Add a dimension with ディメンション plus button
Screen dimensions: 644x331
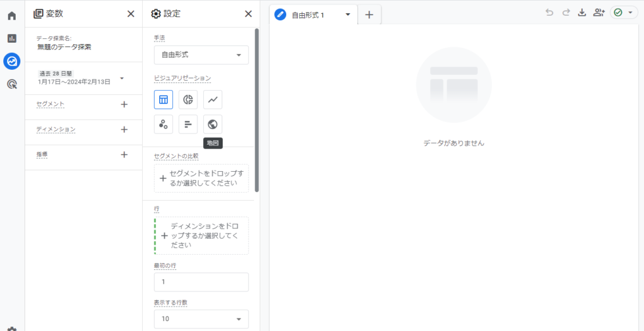124,130
